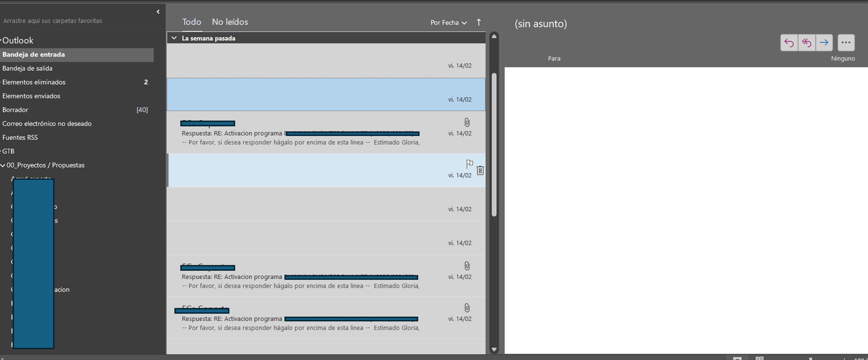Click the Ninguno label in reading pane
The height and width of the screenshot is (360, 868).
(x=843, y=59)
